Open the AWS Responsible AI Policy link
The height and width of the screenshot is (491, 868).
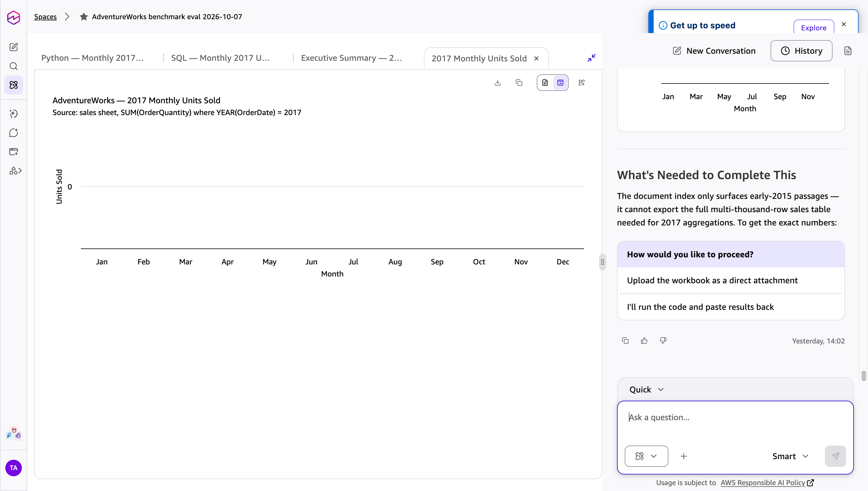point(767,482)
